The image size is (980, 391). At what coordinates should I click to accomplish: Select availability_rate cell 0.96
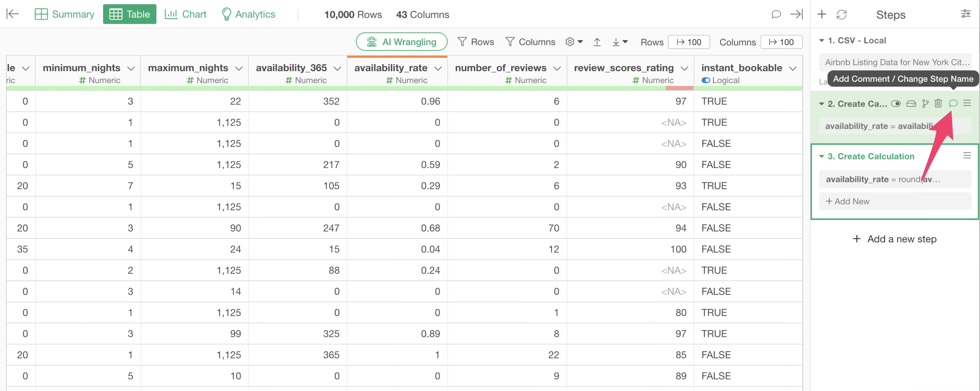(x=397, y=101)
